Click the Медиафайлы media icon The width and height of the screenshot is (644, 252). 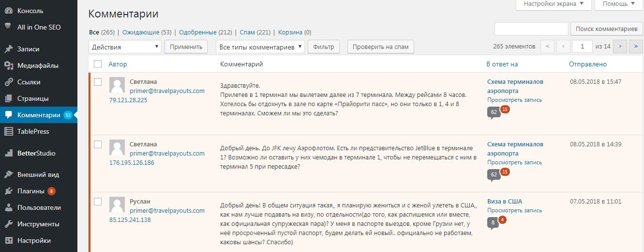click(x=8, y=65)
